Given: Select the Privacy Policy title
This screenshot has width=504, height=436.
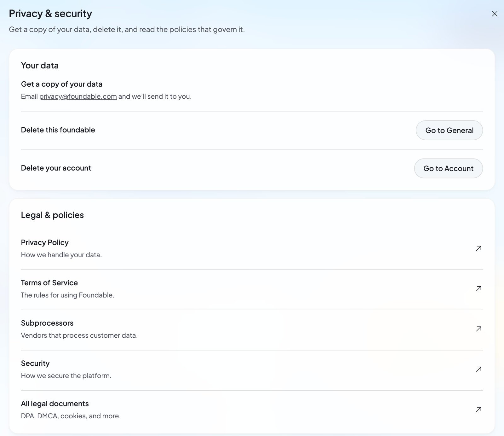Looking at the screenshot, I should click(x=45, y=242).
